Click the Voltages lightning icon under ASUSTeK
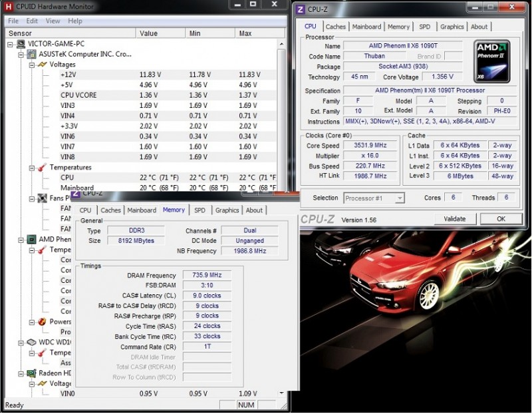 pos(42,65)
